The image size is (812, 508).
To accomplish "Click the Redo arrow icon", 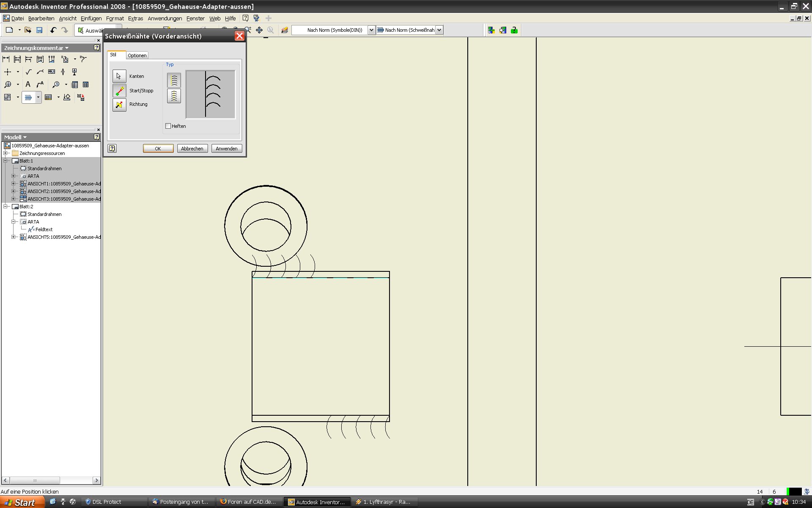I will point(65,30).
